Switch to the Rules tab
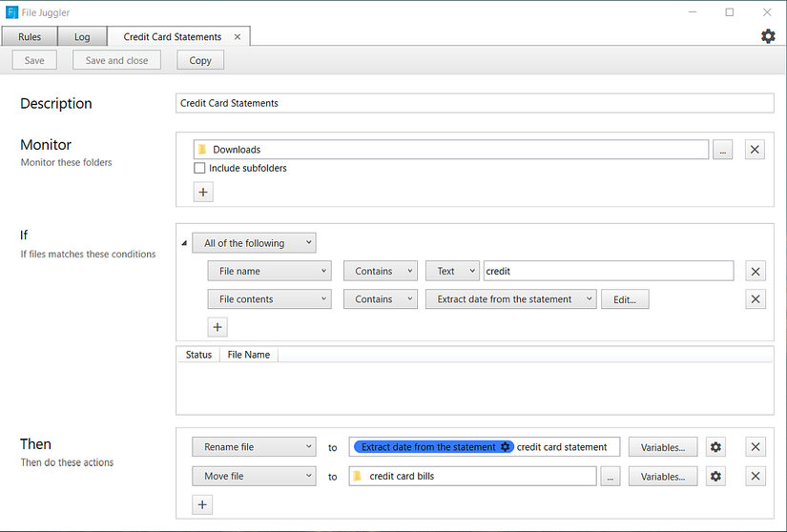This screenshot has height=532, width=787. point(30,37)
